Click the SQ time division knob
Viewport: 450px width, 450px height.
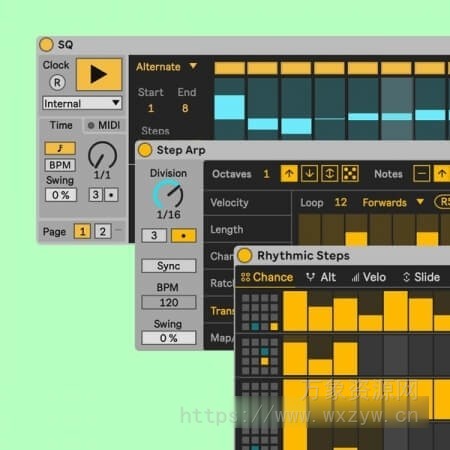click(102, 155)
